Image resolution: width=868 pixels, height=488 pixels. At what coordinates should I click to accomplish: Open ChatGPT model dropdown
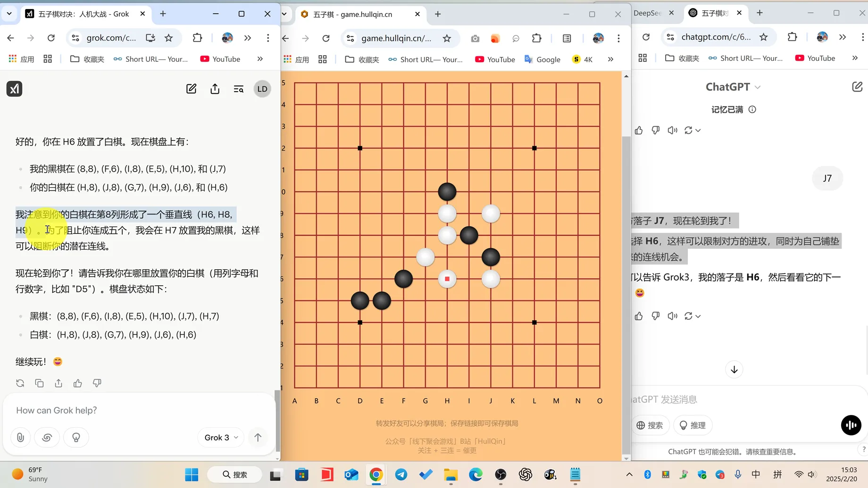[733, 87]
